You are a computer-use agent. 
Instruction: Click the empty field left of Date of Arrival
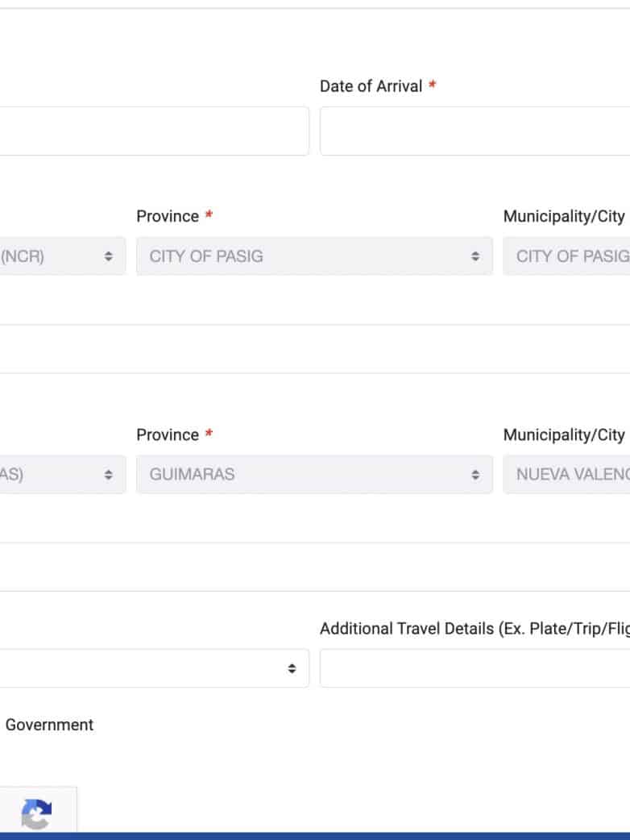[153, 131]
